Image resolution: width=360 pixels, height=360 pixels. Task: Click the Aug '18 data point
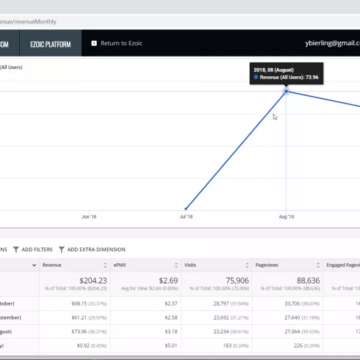[286, 91]
